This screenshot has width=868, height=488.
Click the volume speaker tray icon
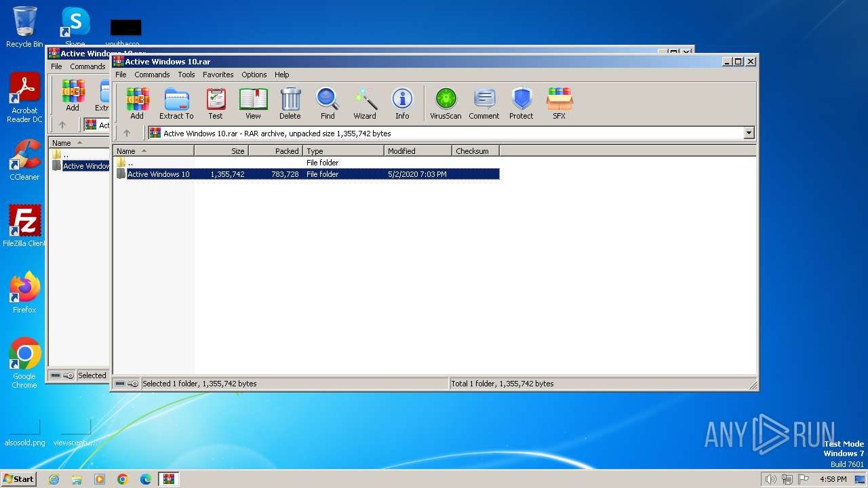[770, 479]
